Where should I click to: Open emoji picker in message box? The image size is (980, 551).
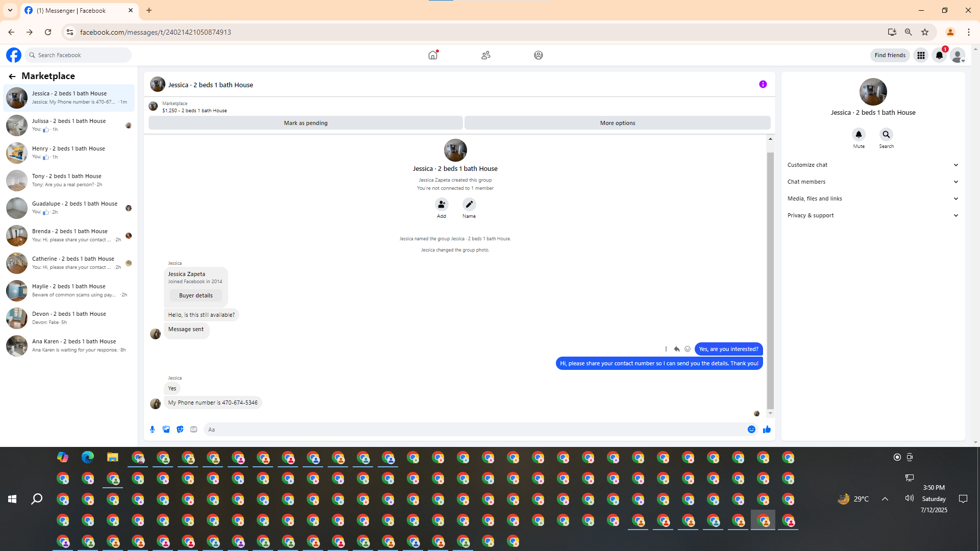pos(751,430)
